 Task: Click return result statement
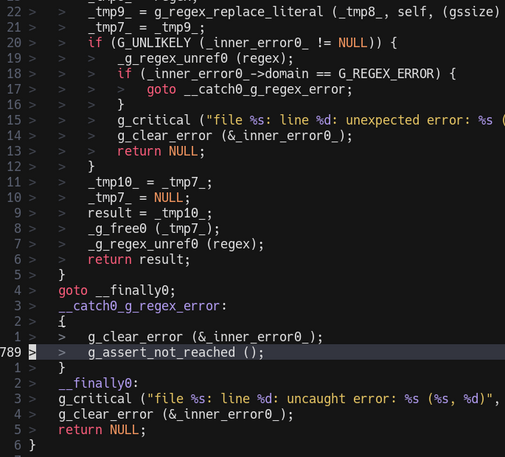coord(139,259)
